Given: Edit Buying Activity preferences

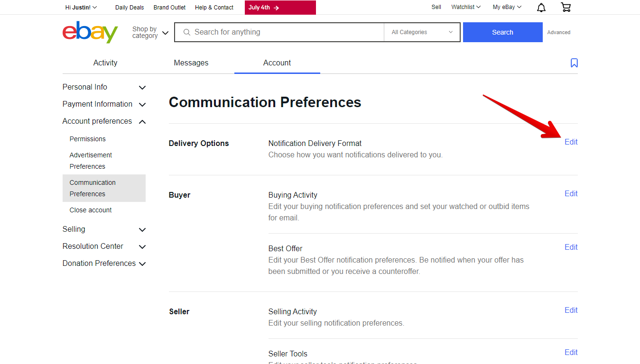Looking at the screenshot, I should tap(571, 194).
